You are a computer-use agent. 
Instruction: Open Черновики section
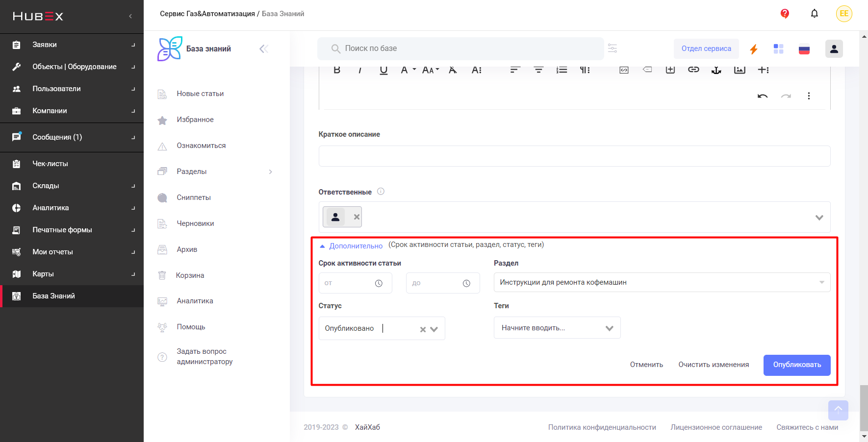tap(195, 223)
